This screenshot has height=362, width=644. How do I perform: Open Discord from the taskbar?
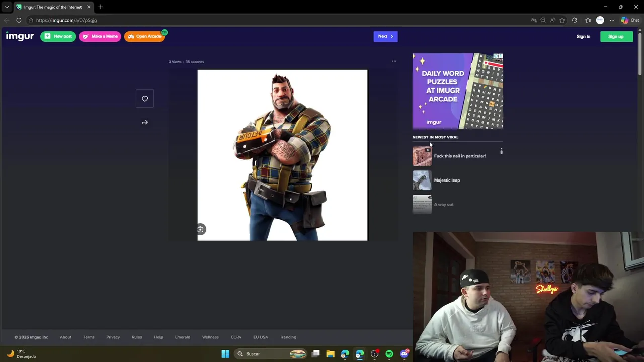404,354
